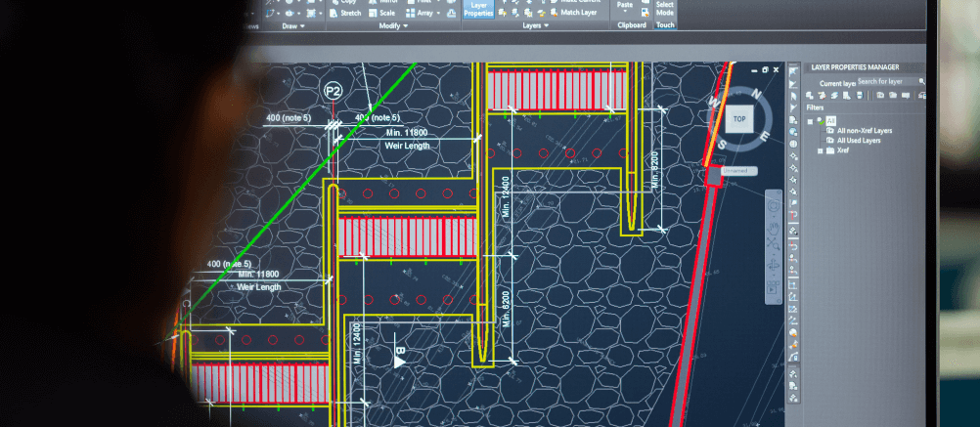
Task: Click the Paste button in Clipboard
Action: pyautogui.click(x=624, y=6)
